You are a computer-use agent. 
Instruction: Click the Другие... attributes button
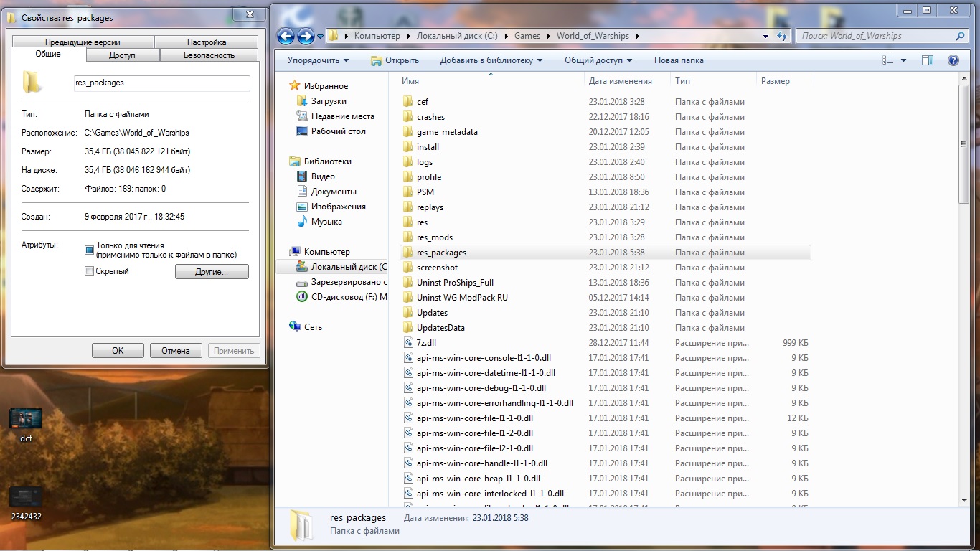point(212,272)
